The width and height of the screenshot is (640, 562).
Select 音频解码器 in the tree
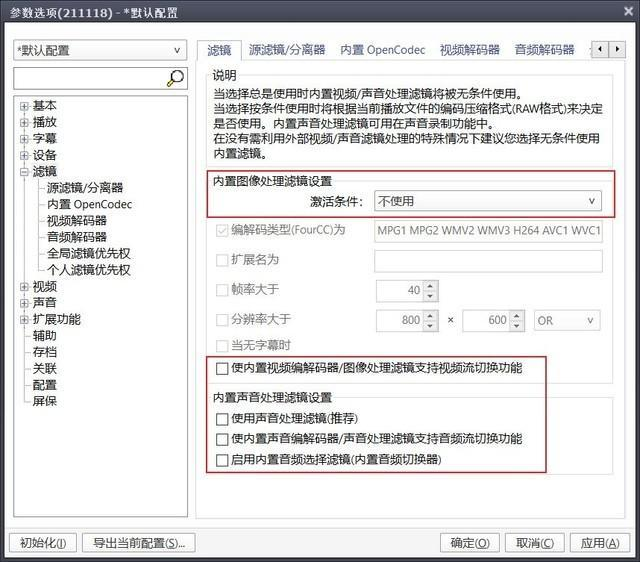click(x=77, y=237)
